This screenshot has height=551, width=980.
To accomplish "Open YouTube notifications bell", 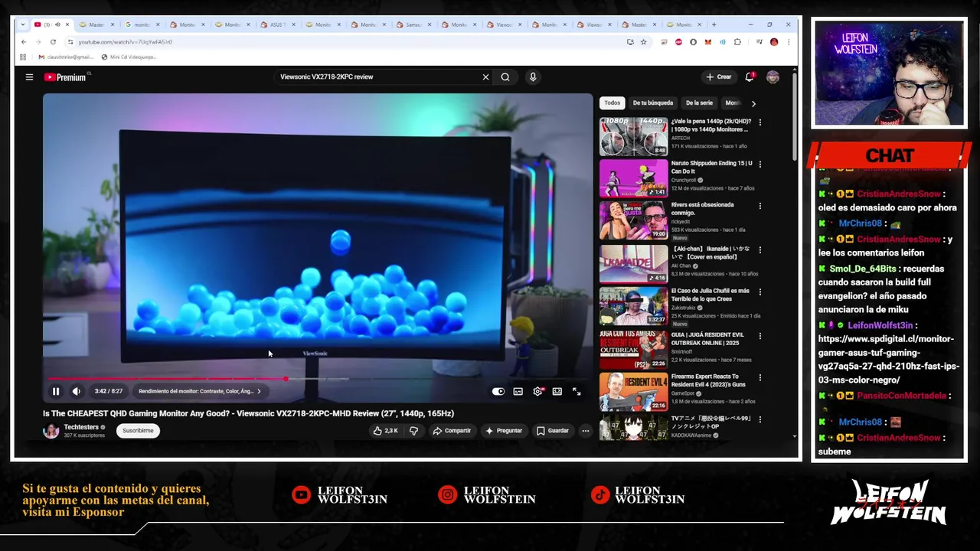I will tap(750, 77).
